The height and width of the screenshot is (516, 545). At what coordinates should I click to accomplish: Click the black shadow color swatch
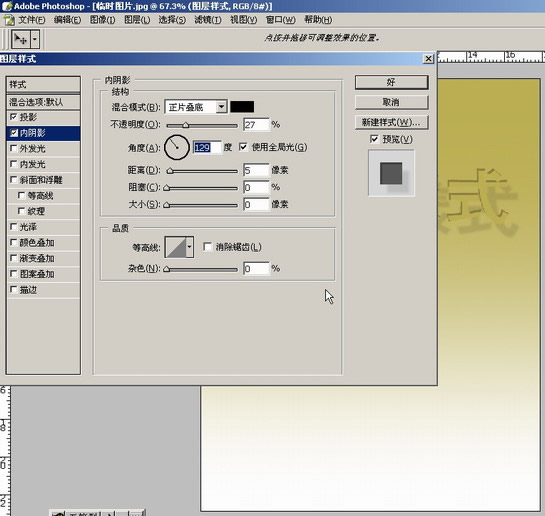[242, 107]
